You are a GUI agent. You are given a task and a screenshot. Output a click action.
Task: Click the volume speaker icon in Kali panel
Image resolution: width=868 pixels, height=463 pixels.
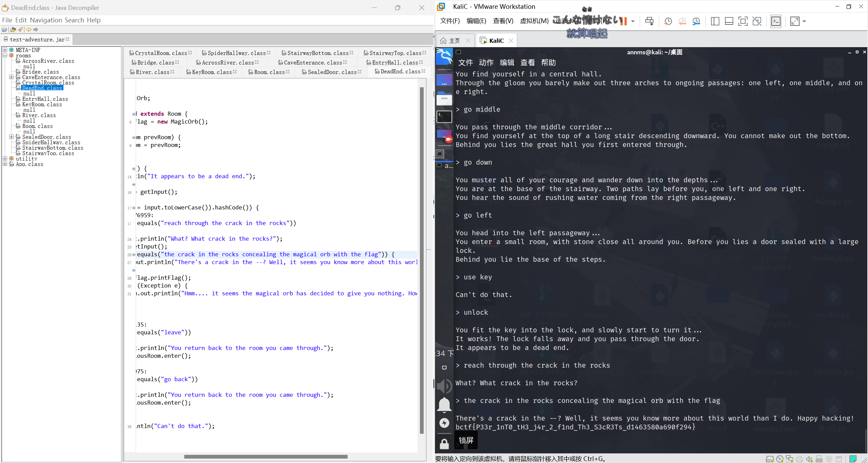444,386
